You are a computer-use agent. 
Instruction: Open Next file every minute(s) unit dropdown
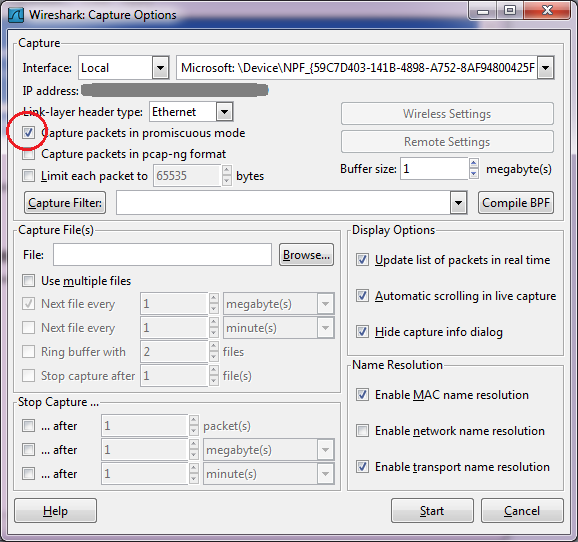click(325, 328)
